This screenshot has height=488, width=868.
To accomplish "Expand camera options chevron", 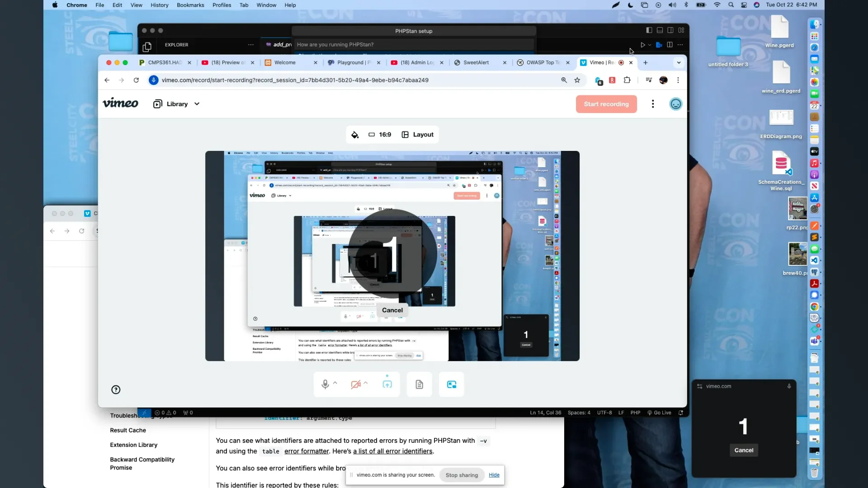I will coord(366,383).
